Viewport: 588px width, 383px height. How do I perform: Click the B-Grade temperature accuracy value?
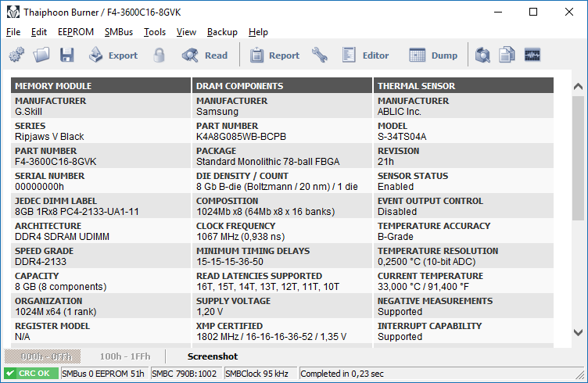coord(395,237)
